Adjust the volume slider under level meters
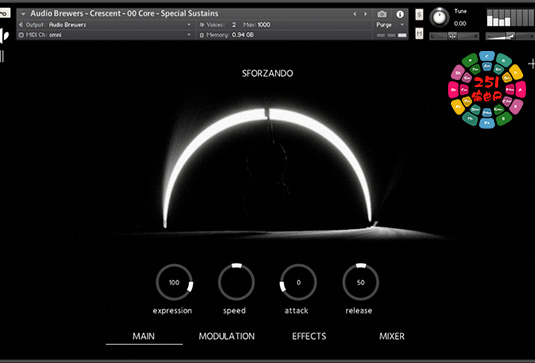The width and height of the screenshot is (535, 363). tap(510, 35)
